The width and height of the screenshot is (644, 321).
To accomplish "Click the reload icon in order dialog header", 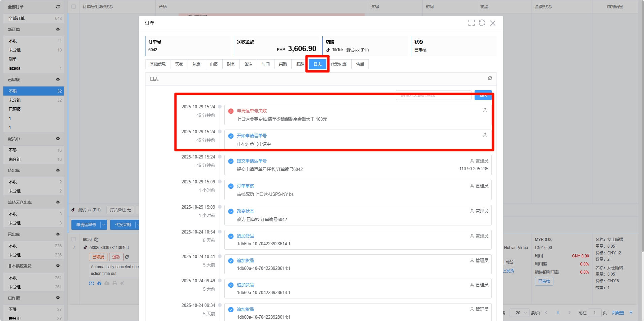I will click(x=482, y=23).
